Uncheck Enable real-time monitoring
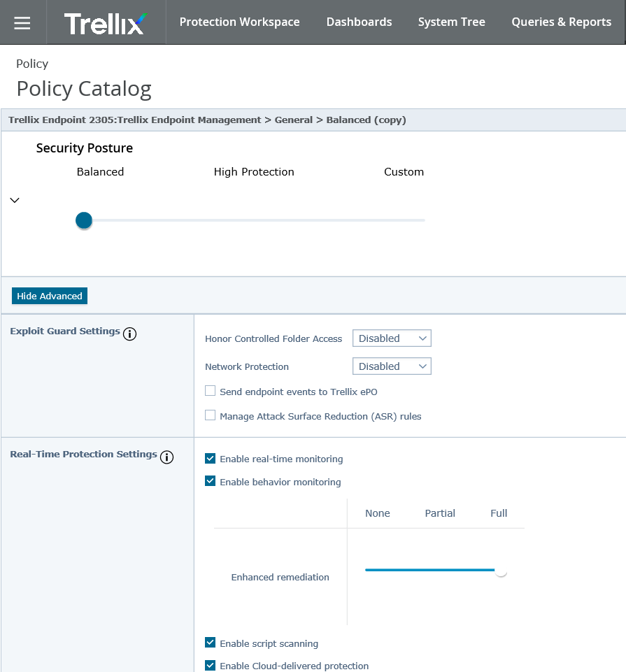 pyautogui.click(x=210, y=458)
